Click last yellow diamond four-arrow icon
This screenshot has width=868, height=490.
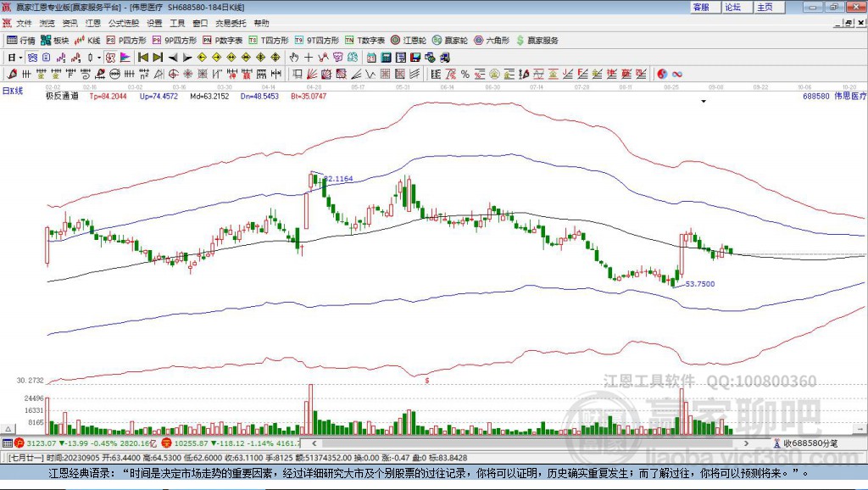(x=275, y=58)
